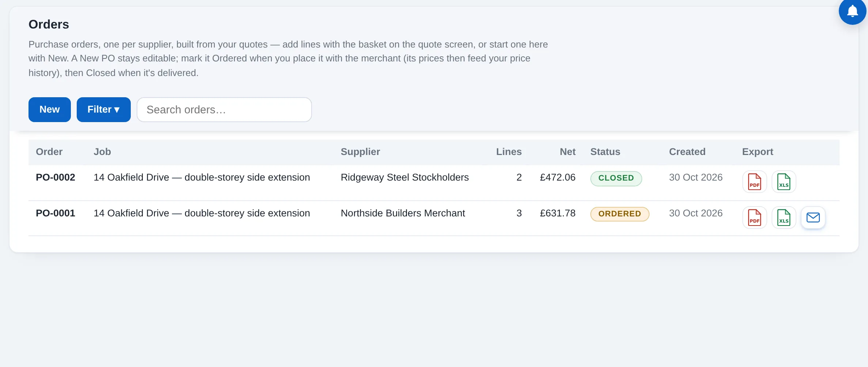Export PO-0002 as XLS spreadsheet
This screenshot has height=367, width=868.
784,181
